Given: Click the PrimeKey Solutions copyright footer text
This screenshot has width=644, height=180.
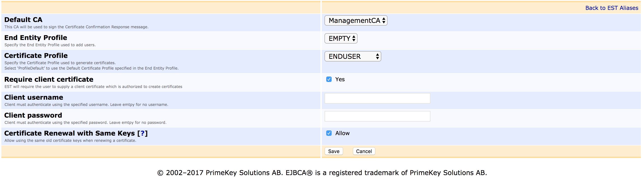Looking at the screenshot, I should [x=322, y=173].
